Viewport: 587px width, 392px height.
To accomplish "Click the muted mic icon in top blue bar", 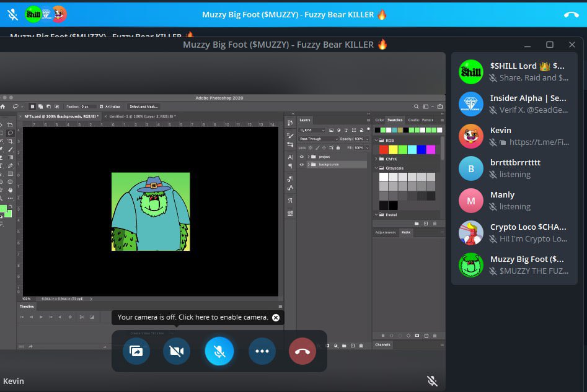I will [x=13, y=15].
